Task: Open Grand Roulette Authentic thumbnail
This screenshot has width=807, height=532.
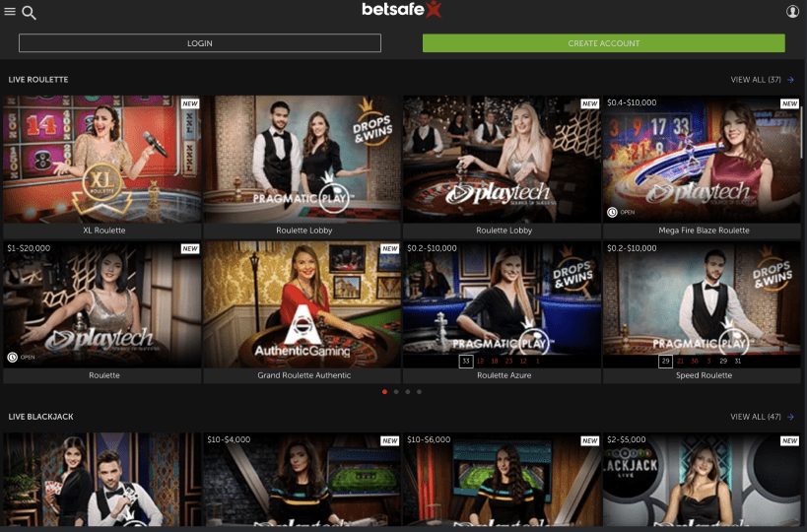Action: (x=302, y=304)
